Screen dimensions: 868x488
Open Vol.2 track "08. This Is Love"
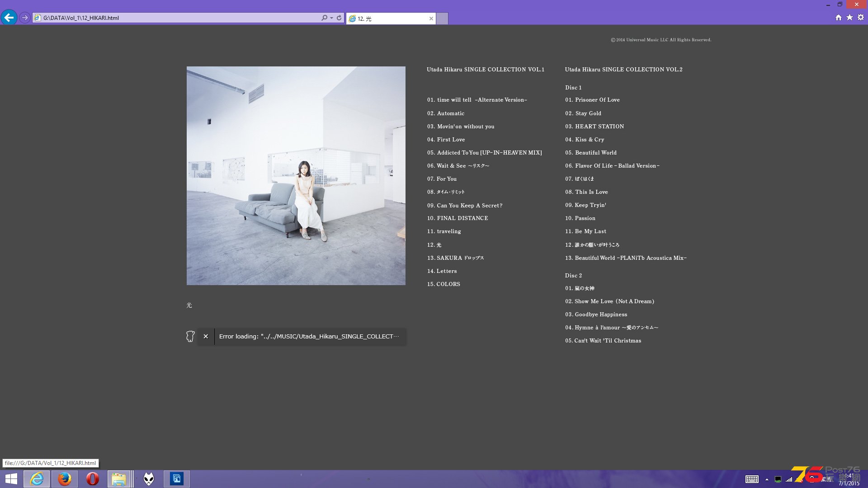pos(586,192)
